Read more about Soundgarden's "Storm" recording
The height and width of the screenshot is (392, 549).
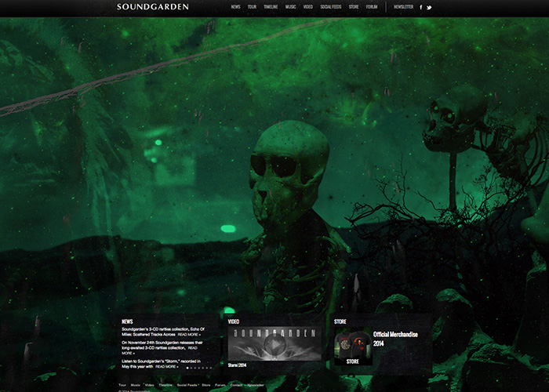pyautogui.click(x=166, y=366)
